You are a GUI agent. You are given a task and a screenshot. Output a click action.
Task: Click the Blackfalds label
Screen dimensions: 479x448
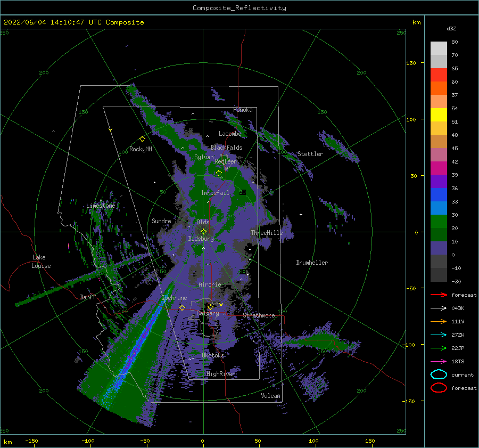click(x=226, y=148)
